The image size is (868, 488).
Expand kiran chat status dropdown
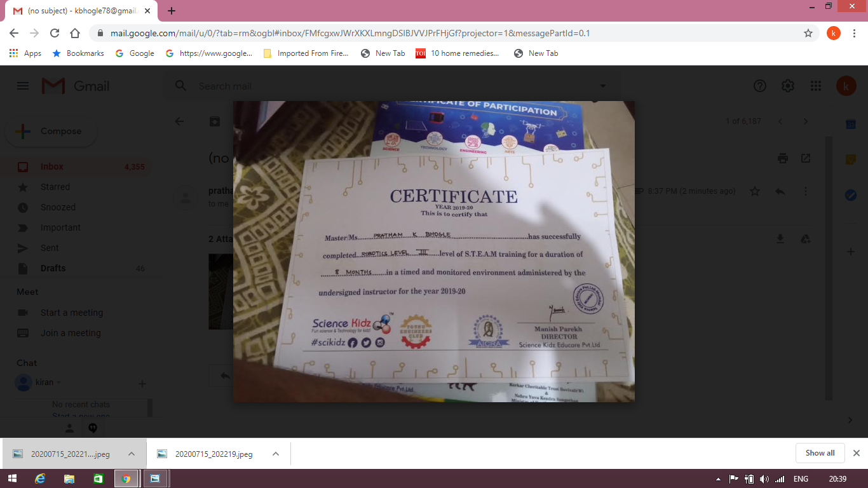[x=58, y=383]
